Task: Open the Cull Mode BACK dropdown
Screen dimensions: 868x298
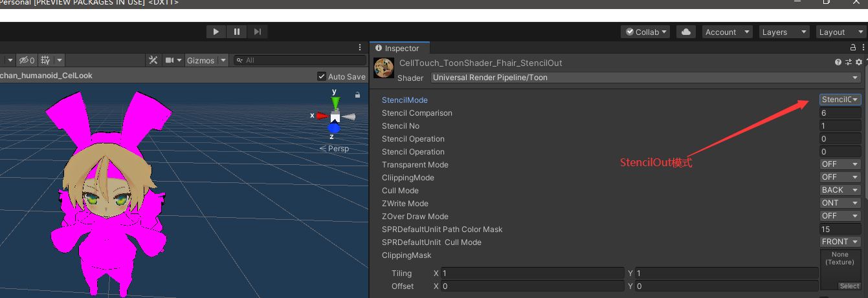Action: [840, 190]
